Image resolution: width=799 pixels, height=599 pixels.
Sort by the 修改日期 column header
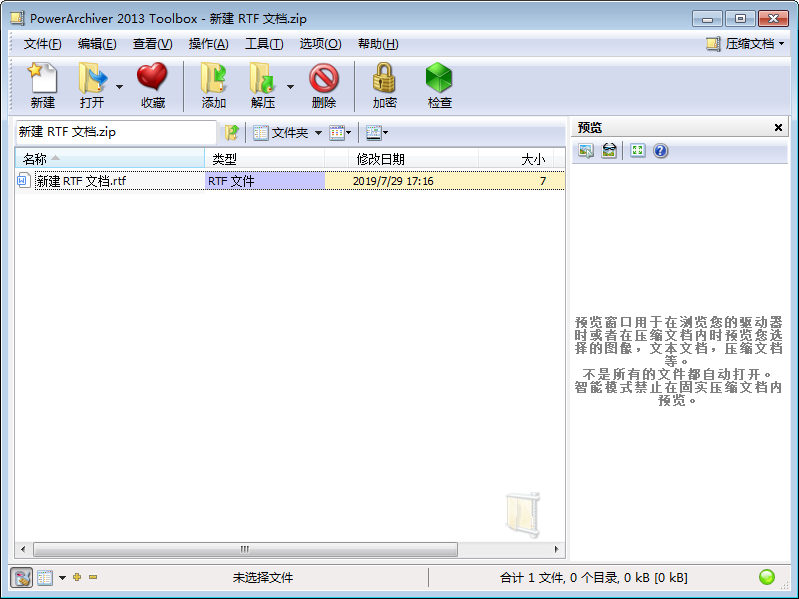click(413, 159)
